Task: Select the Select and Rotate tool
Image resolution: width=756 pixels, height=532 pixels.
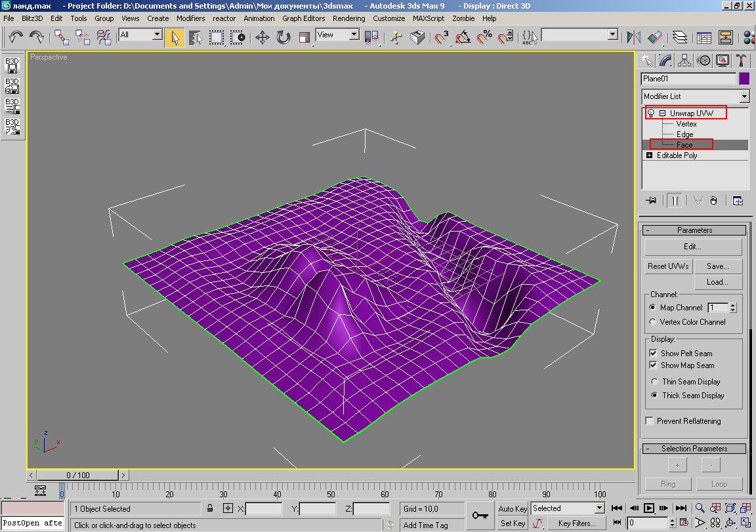Action: 283,37
